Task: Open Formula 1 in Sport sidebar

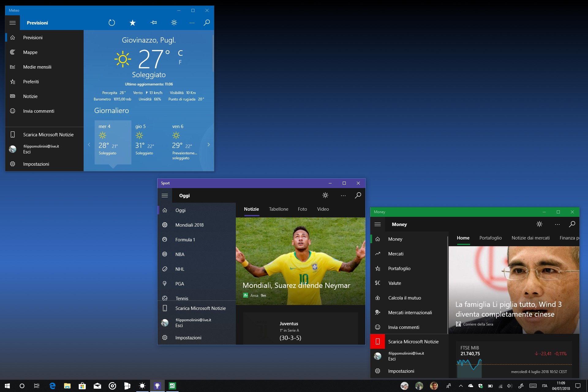Action: pyautogui.click(x=197, y=240)
